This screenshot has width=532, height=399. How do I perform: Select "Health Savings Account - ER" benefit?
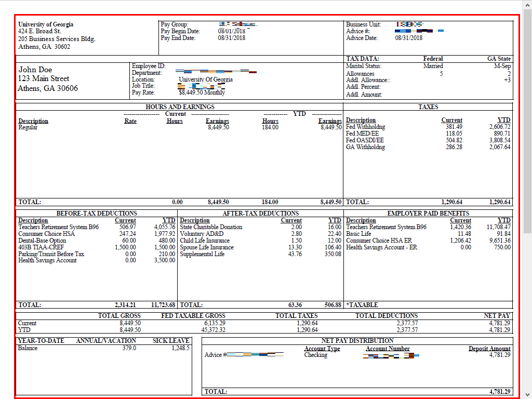point(382,247)
